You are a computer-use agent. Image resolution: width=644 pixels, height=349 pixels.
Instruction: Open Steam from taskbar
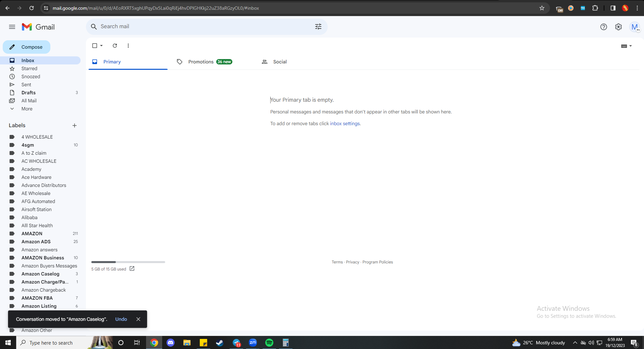pyautogui.click(x=220, y=343)
